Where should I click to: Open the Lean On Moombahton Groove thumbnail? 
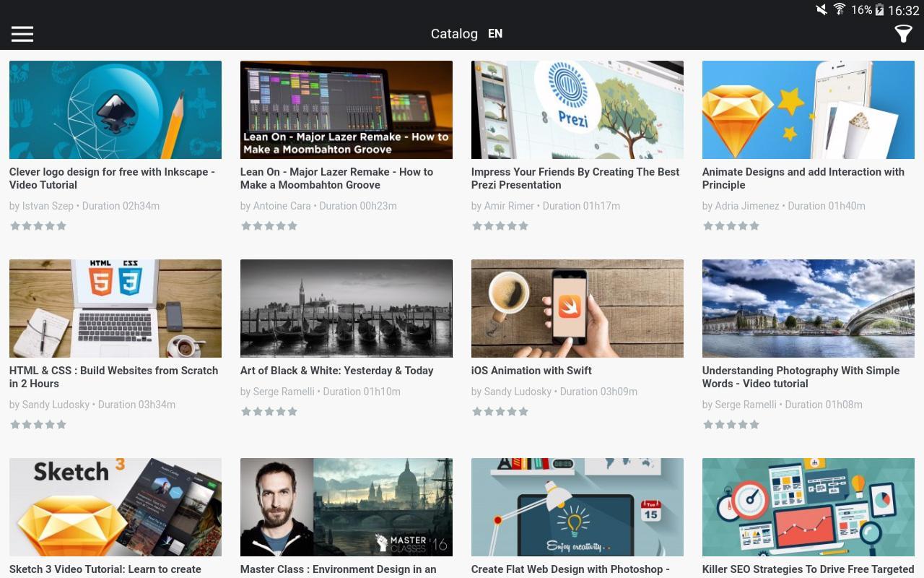point(346,110)
